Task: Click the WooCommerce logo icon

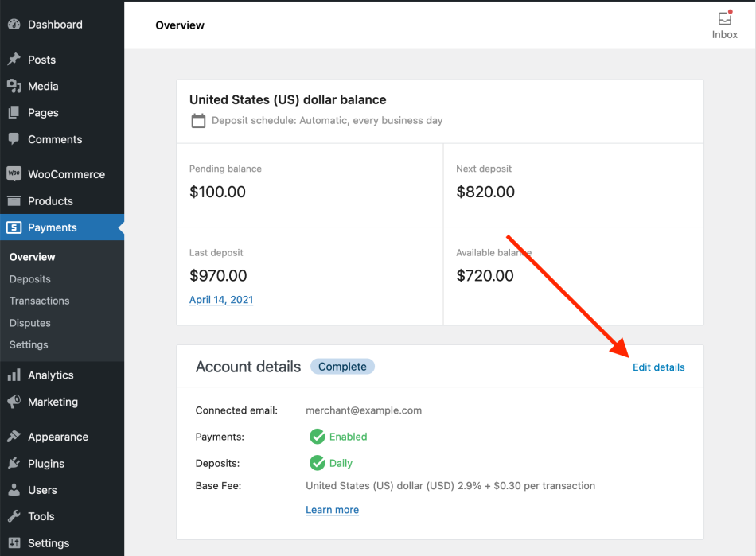Action: pos(14,174)
